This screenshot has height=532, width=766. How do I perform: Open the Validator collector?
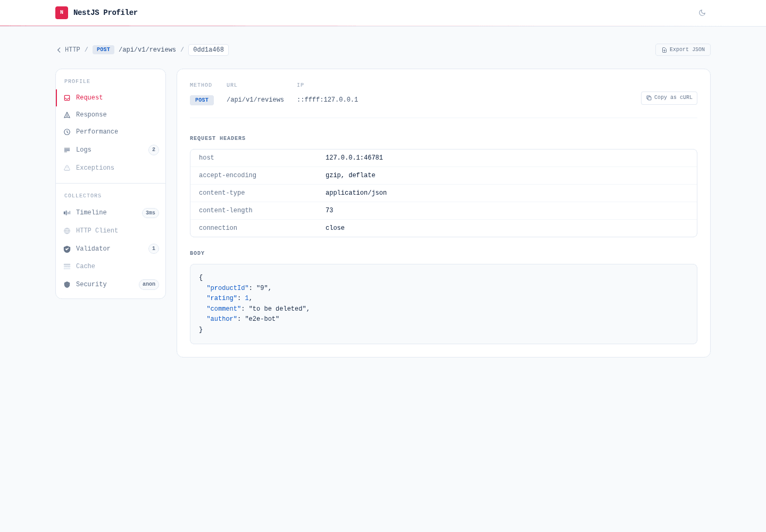click(x=111, y=249)
